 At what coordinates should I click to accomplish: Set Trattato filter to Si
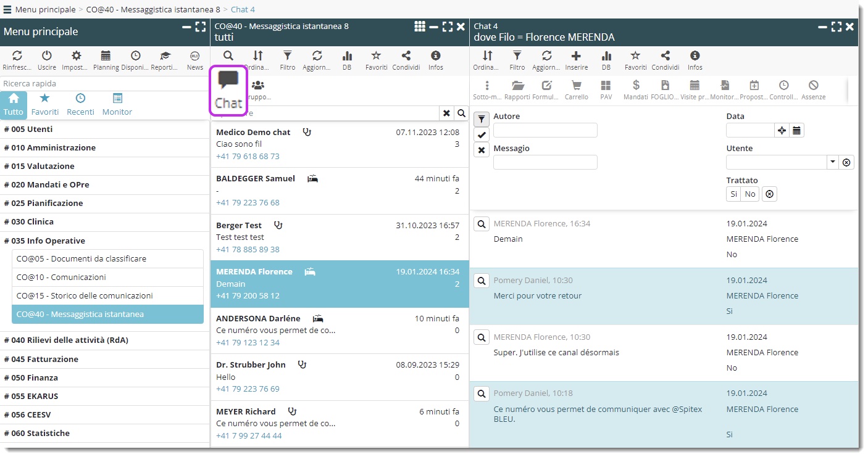point(733,194)
